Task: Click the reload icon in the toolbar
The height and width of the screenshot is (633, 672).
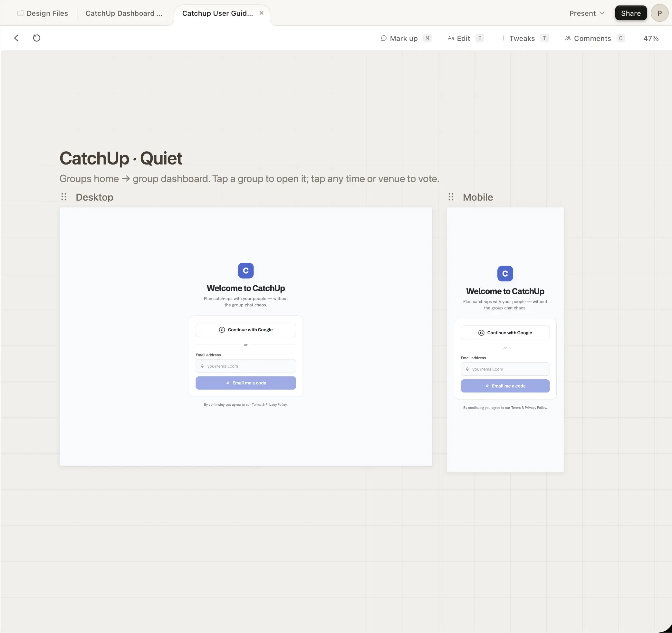Action: click(36, 38)
